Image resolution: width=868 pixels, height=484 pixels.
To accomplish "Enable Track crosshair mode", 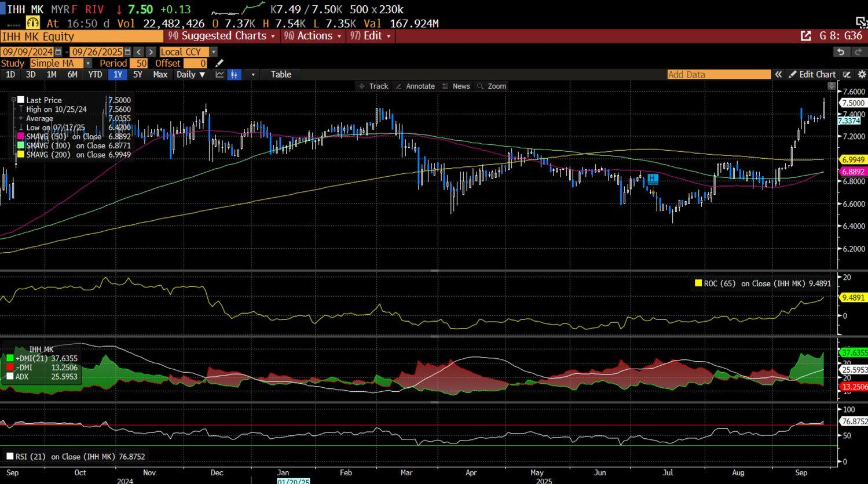I will click(x=373, y=86).
